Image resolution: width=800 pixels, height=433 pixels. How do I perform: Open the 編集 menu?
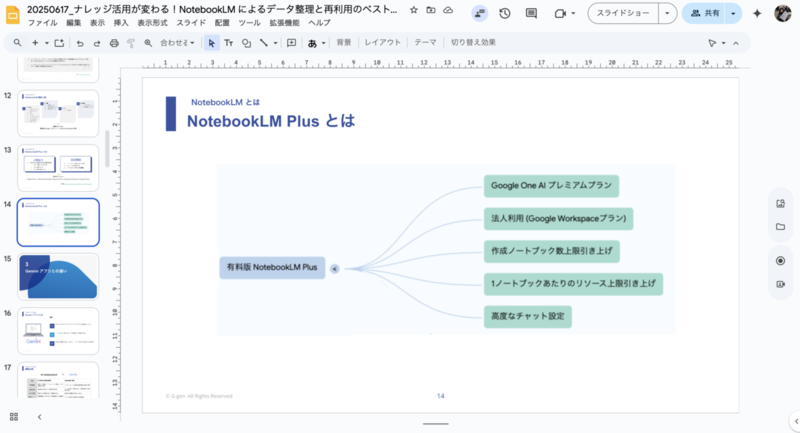click(73, 23)
